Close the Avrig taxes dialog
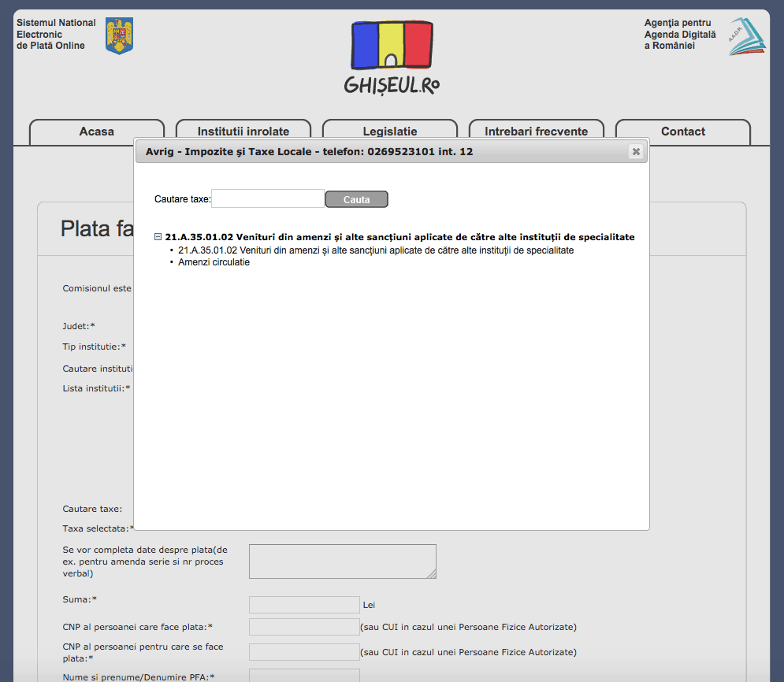This screenshot has height=682, width=784. pyautogui.click(x=636, y=152)
